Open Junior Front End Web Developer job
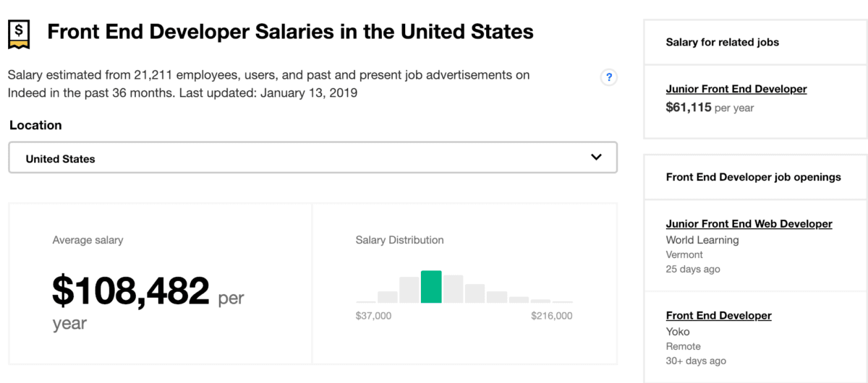Image resolution: width=868 pixels, height=383 pixels. (x=749, y=224)
